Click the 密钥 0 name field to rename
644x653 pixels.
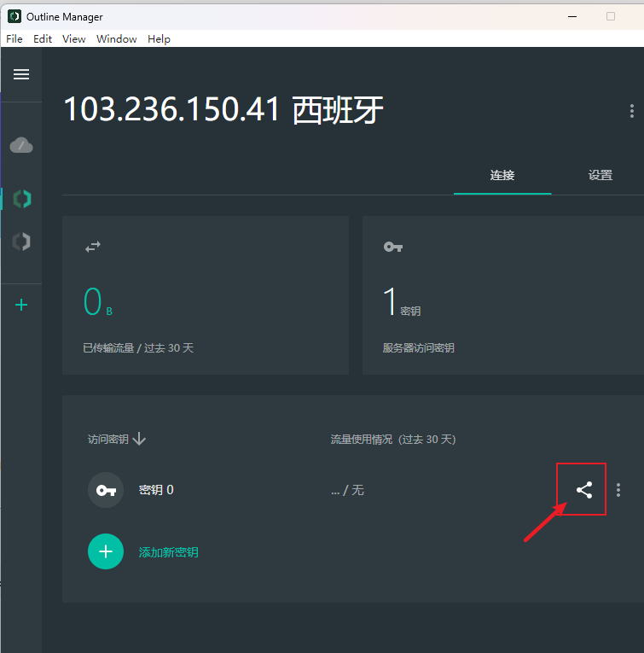157,490
